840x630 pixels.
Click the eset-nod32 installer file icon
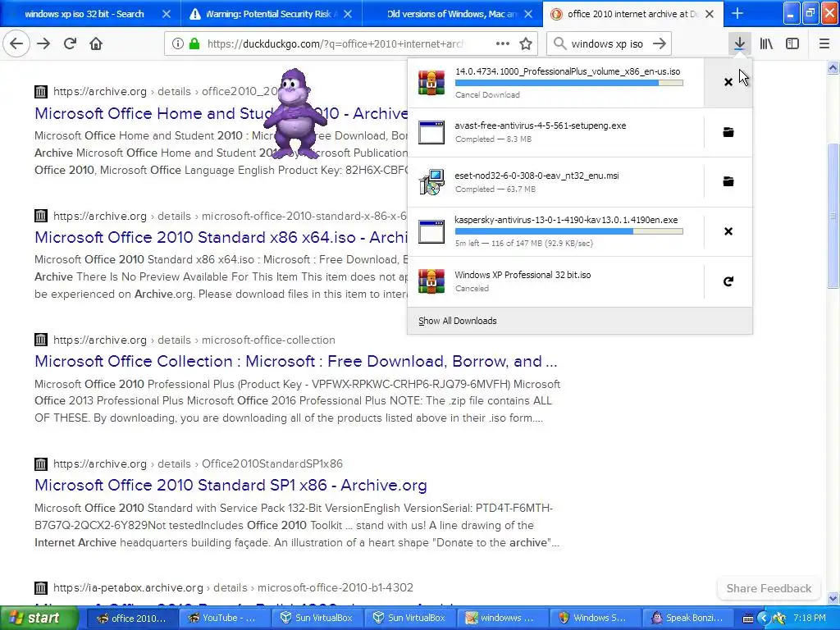pos(431,182)
